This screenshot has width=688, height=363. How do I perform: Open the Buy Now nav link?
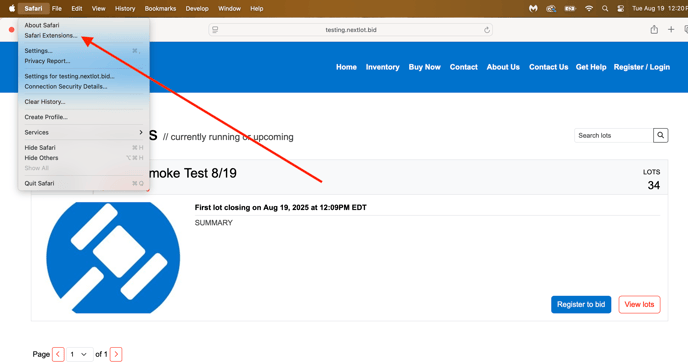click(x=424, y=67)
